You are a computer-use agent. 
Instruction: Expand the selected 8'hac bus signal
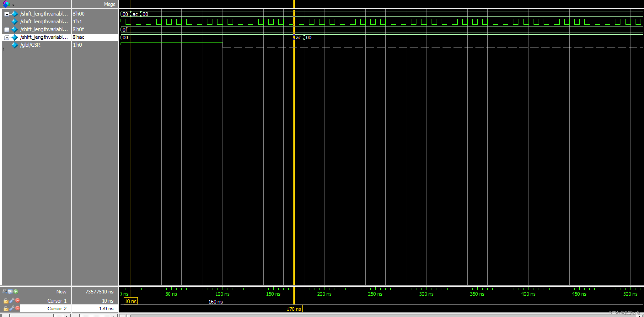(x=7, y=37)
